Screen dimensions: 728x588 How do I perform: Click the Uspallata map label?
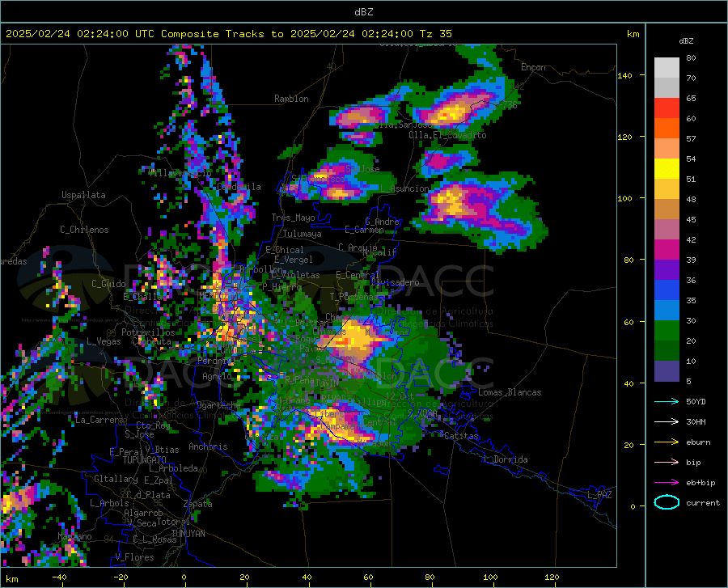(x=83, y=195)
